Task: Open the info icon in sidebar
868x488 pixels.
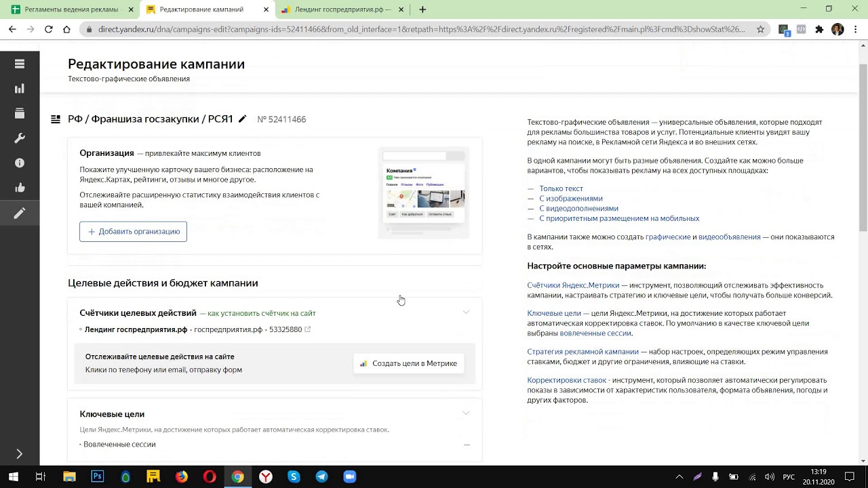Action: point(19,163)
